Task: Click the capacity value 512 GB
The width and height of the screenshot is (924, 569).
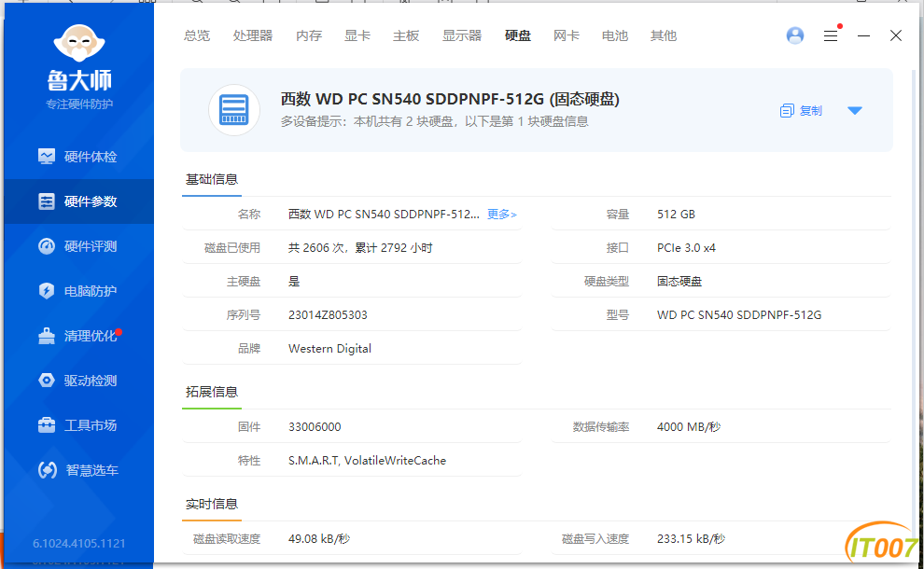Action: click(676, 215)
